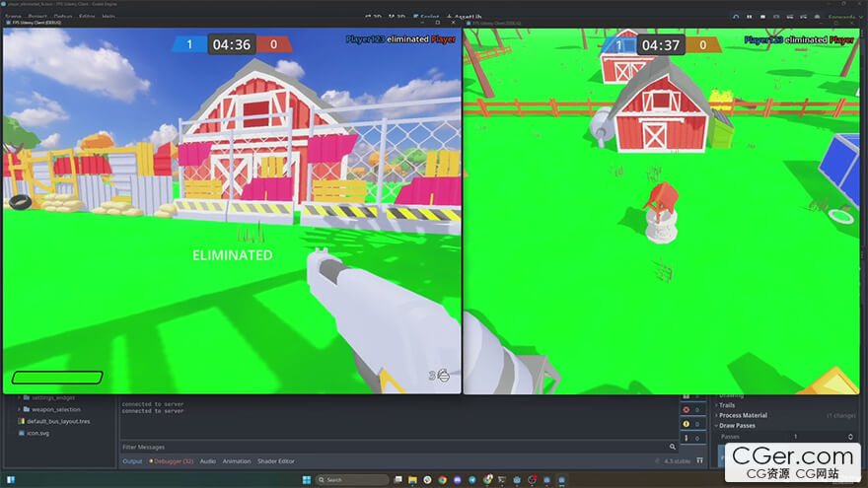Toggle the error messages filter icon
Viewport: 868px width, 488px height.
tap(687, 409)
